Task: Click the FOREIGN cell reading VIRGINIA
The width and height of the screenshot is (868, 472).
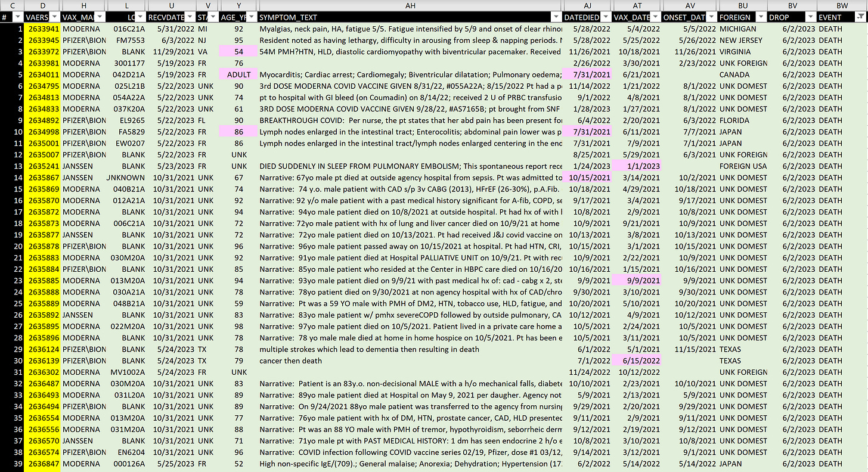Action: 743,52
